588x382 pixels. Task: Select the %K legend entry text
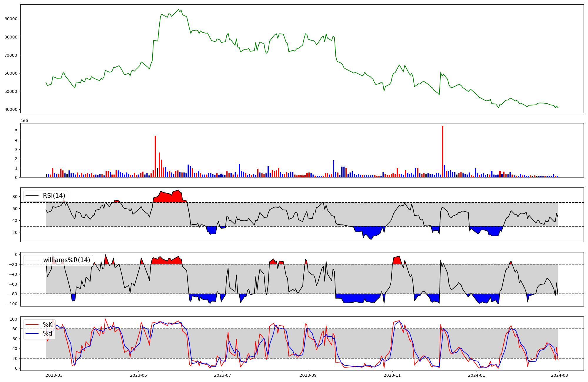(x=48, y=325)
